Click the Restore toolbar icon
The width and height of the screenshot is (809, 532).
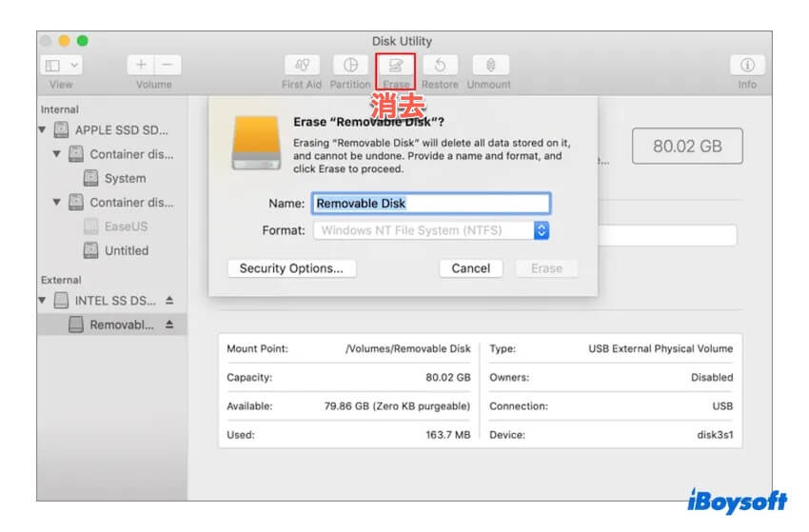click(x=440, y=66)
